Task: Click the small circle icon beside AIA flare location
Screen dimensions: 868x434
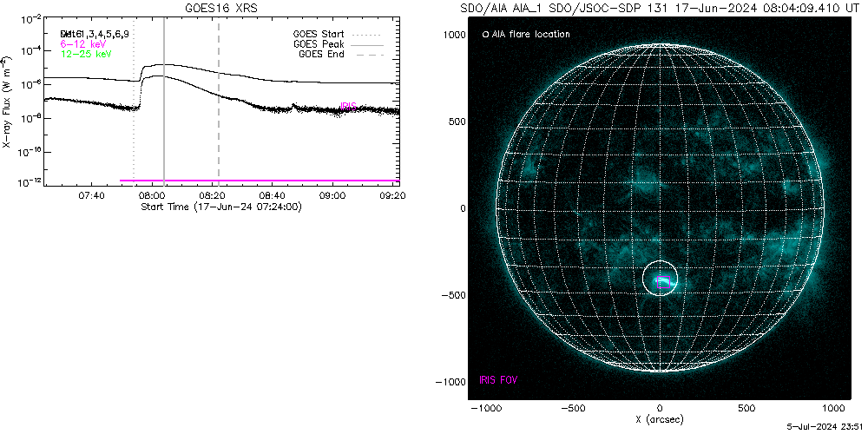Action: tap(485, 35)
